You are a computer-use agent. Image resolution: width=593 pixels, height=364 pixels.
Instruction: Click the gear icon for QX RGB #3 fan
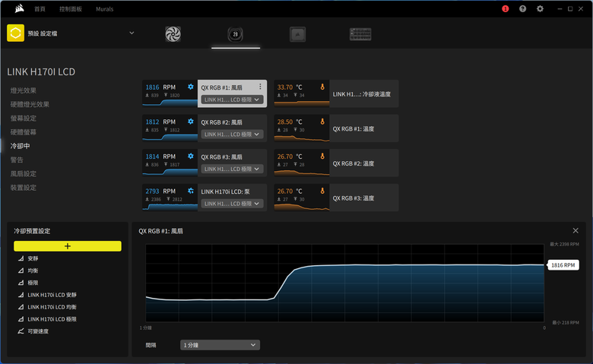click(x=191, y=156)
